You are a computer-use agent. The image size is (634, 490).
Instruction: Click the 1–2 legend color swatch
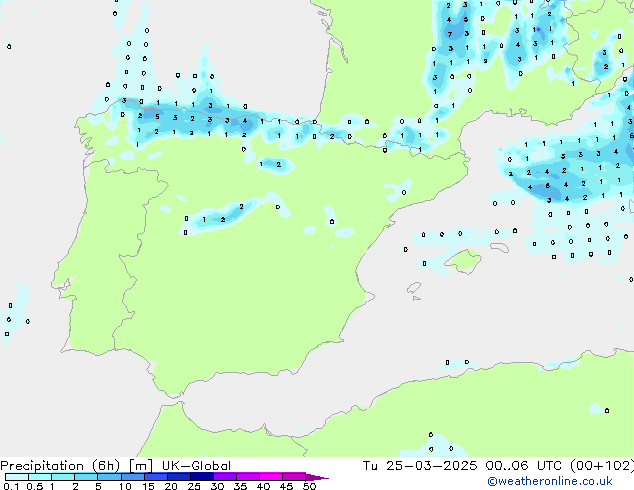tap(63, 477)
